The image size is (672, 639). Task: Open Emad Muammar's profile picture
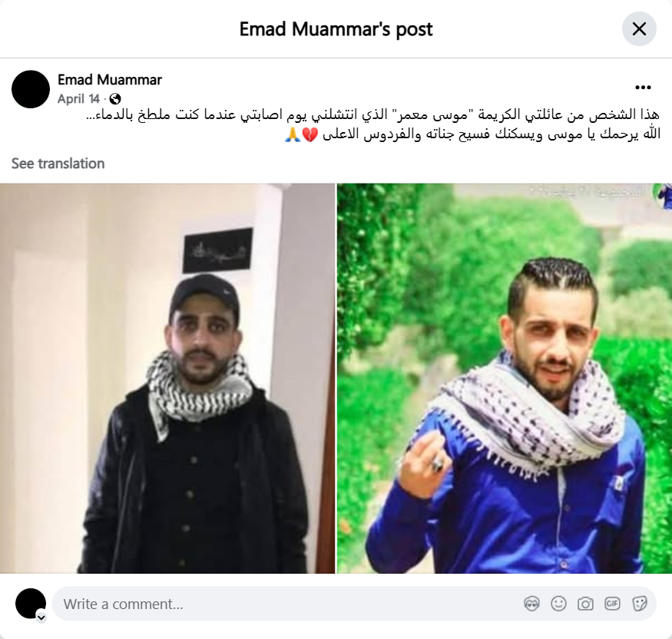(x=31, y=89)
